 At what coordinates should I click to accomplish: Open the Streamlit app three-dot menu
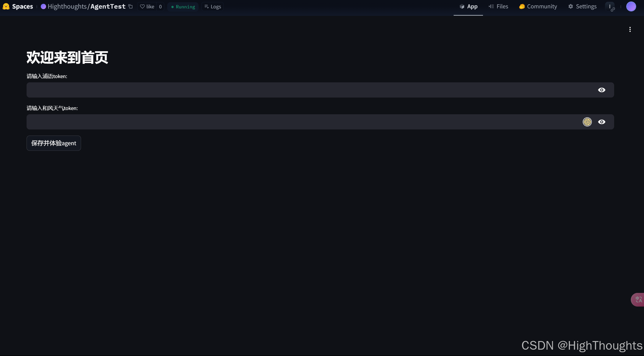click(x=630, y=29)
